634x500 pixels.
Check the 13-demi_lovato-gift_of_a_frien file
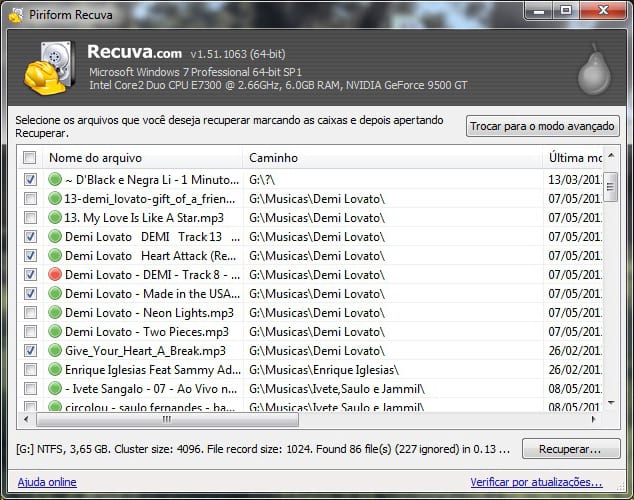(30, 198)
